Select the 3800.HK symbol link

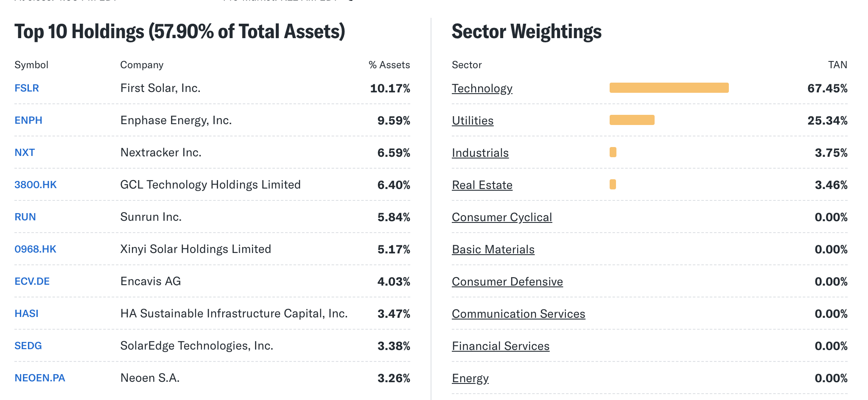[36, 185]
